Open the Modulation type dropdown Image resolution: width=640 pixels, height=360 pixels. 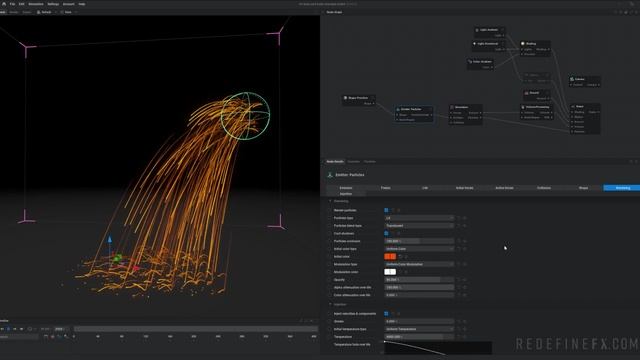419,264
